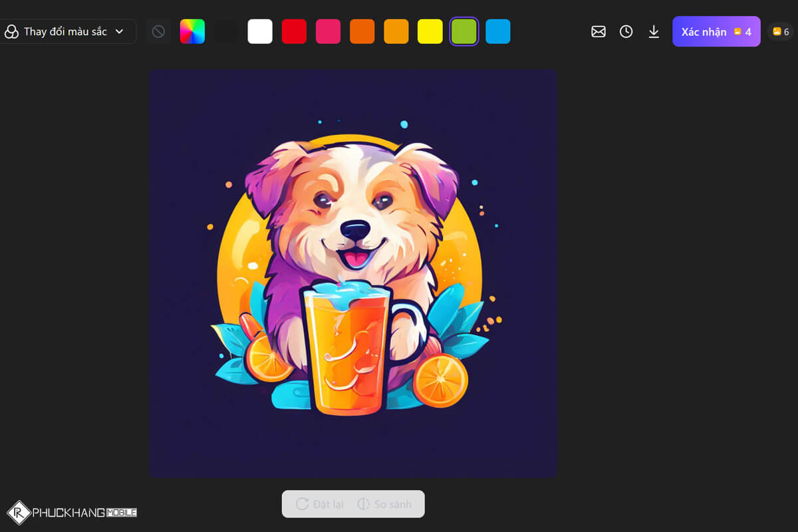The width and height of the screenshot is (798, 532).
Task: Click the credits badge showing 6
Action: tap(781, 31)
